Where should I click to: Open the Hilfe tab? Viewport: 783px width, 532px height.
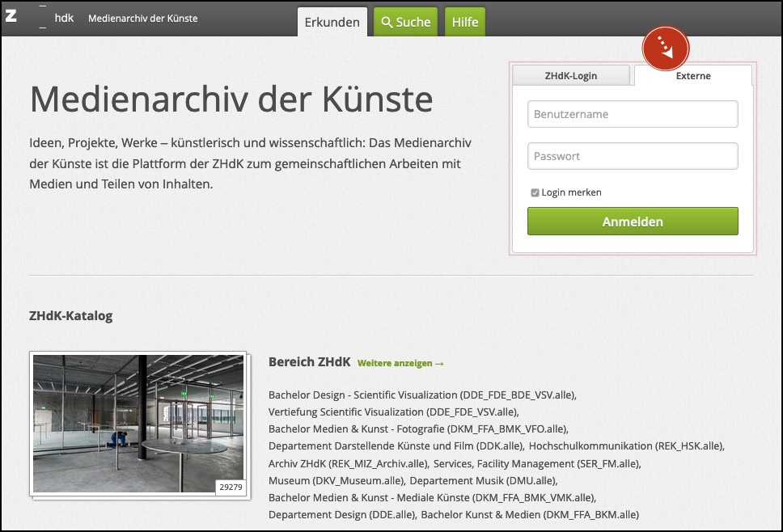(464, 22)
